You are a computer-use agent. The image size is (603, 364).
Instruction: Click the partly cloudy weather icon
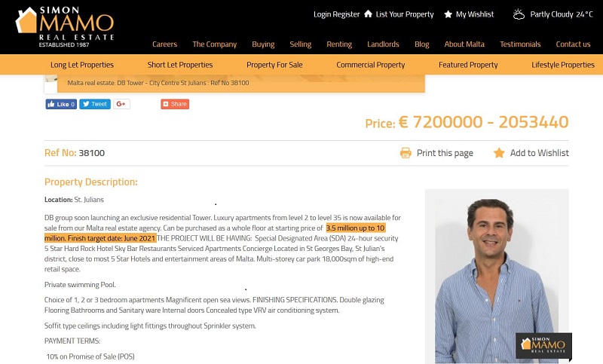pyautogui.click(x=519, y=14)
